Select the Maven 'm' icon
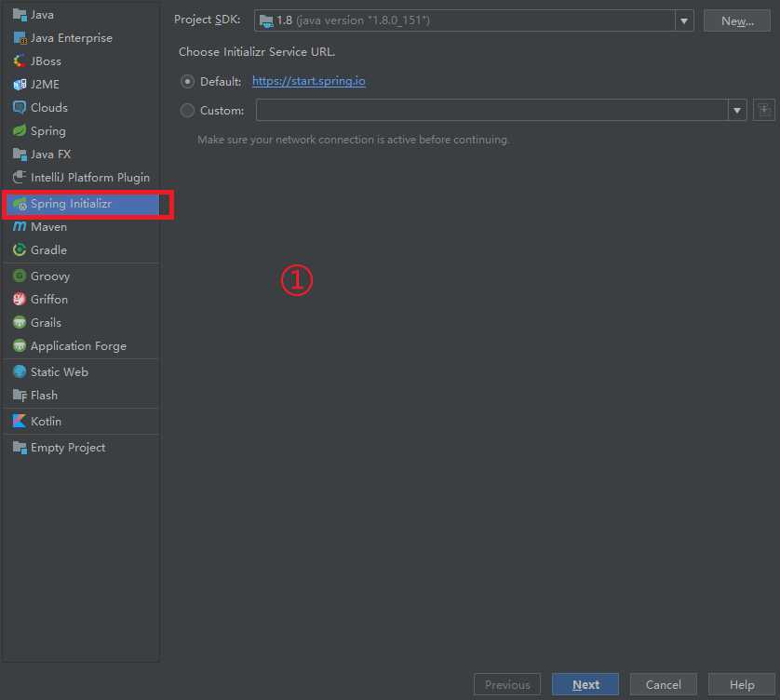 tap(20, 227)
